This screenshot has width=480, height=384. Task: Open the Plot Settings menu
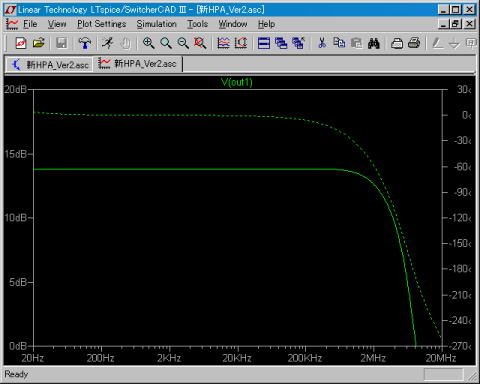[102, 24]
